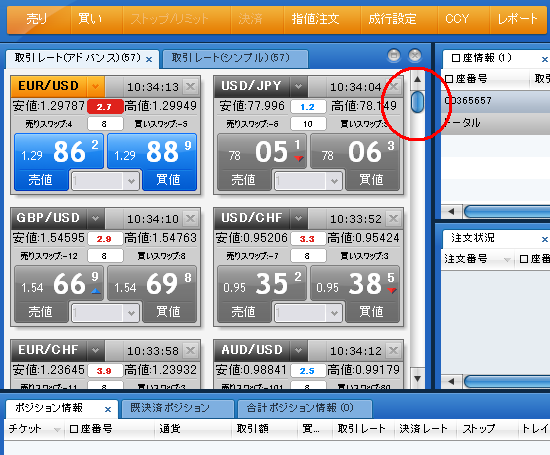Click the 買い toolbar button
Image resolution: width=550 pixels, height=455 pixels.
click(97, 19)
